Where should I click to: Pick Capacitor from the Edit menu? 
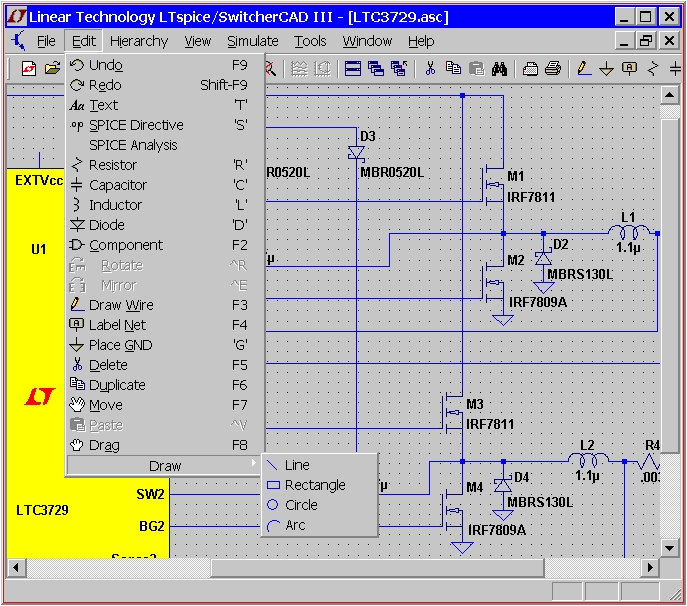[x=165, y=185]
